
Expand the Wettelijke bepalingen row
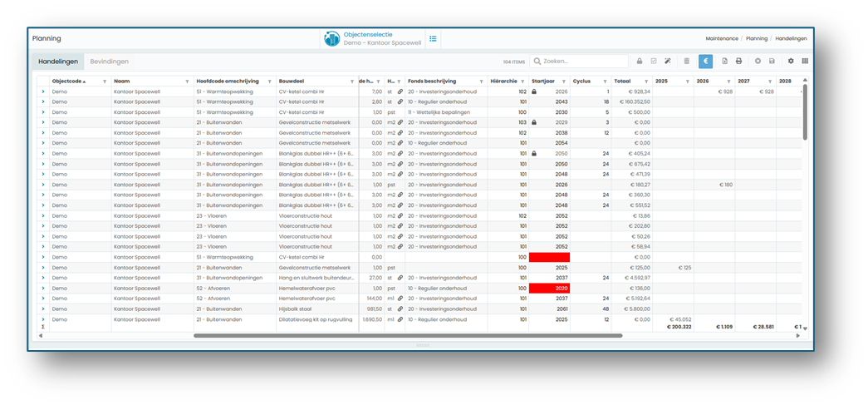(43, 112)
